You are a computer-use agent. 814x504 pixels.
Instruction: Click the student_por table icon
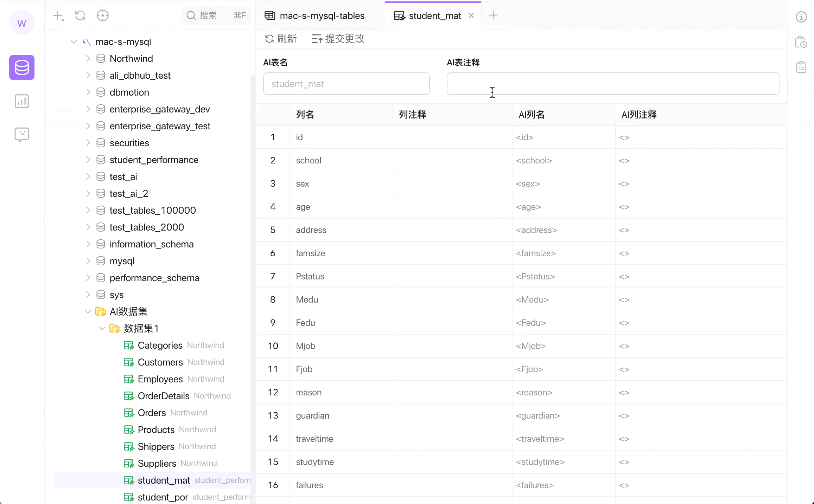click(x=129, y=497)
